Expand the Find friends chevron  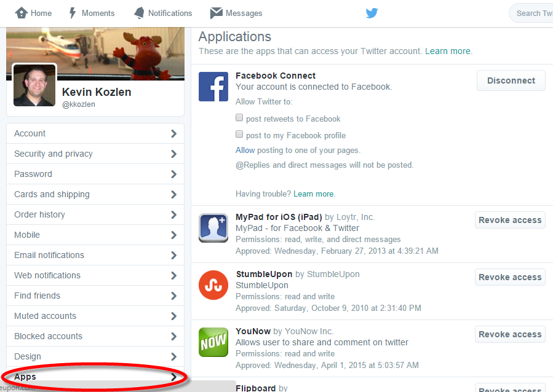pyautogui.click(x=173, y=296)
